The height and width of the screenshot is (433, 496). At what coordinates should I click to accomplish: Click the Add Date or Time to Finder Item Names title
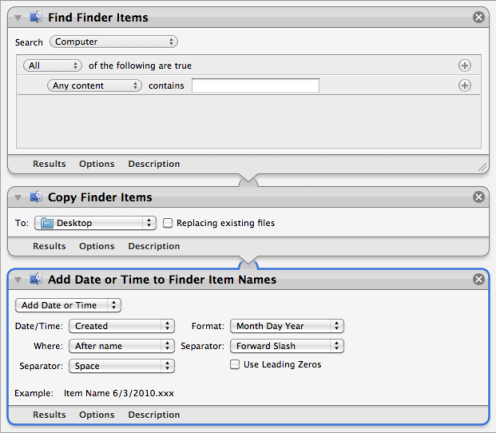click(162, 279)
